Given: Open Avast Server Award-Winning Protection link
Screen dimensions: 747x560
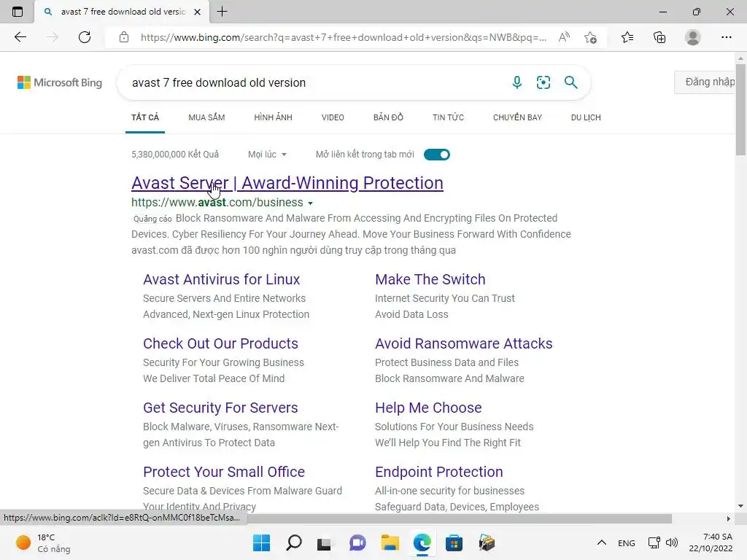Looking at the screenshot, I should [287, 183].
